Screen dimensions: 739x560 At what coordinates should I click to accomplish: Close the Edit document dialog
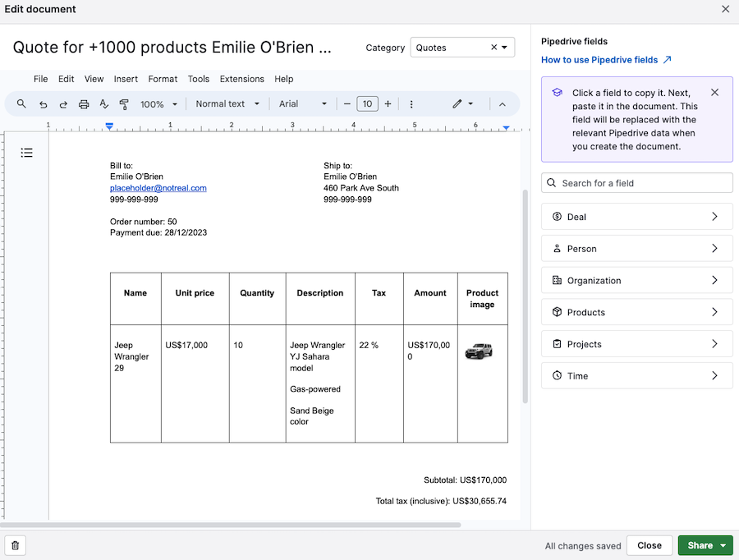(725, 9)
